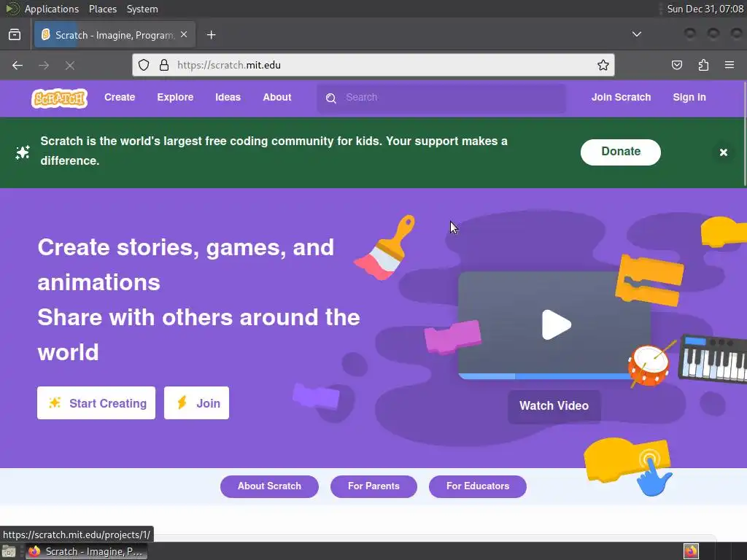Open a new browser tab
This screenshot has width=747, height=560.
(x=211, y=35)
